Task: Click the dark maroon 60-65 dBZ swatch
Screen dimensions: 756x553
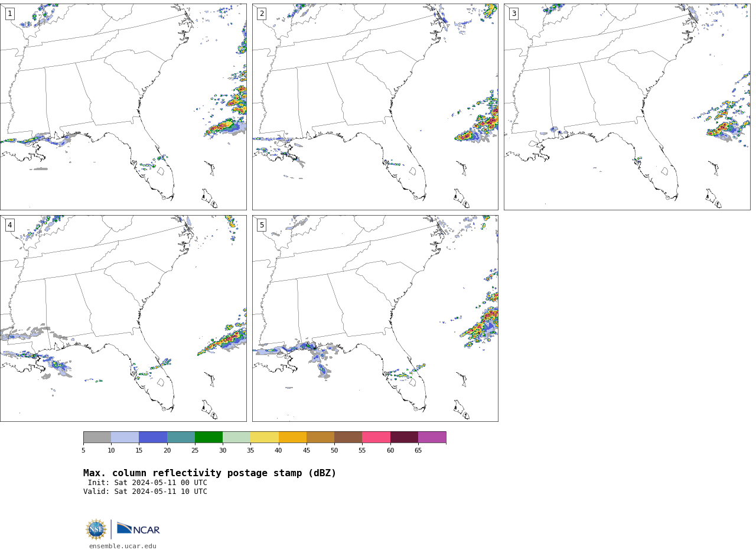Action: point(404,437)
